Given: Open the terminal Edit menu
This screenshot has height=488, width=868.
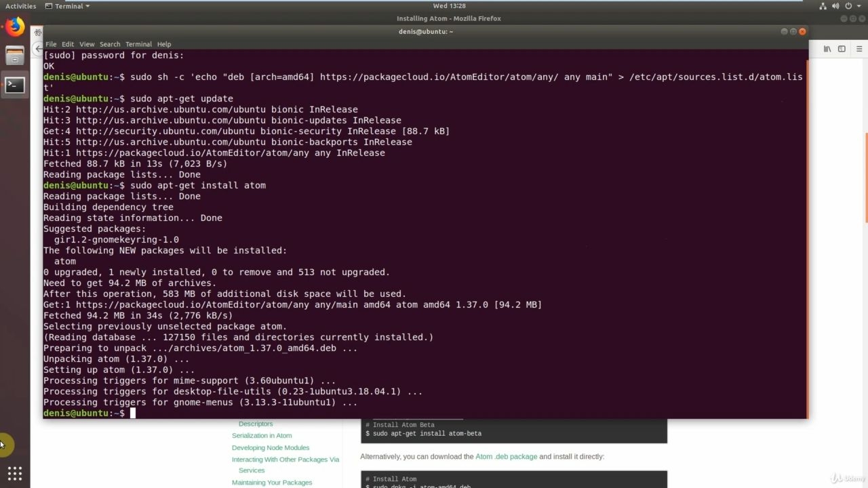Looking at the screenshot, I should click(x=68, y=44).
